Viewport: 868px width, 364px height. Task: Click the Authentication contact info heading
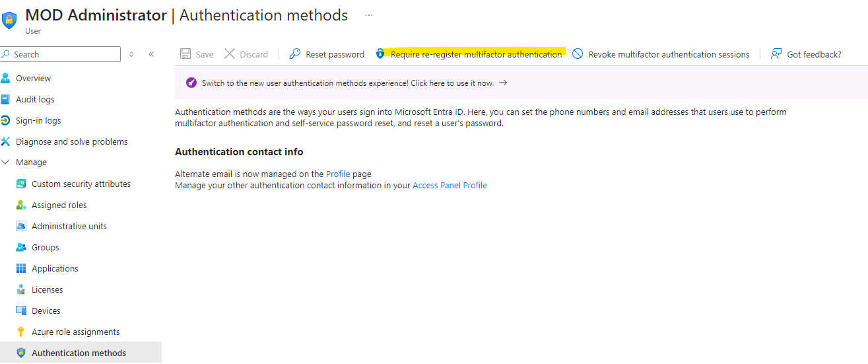pyautogui.click(x=239, y=151)
